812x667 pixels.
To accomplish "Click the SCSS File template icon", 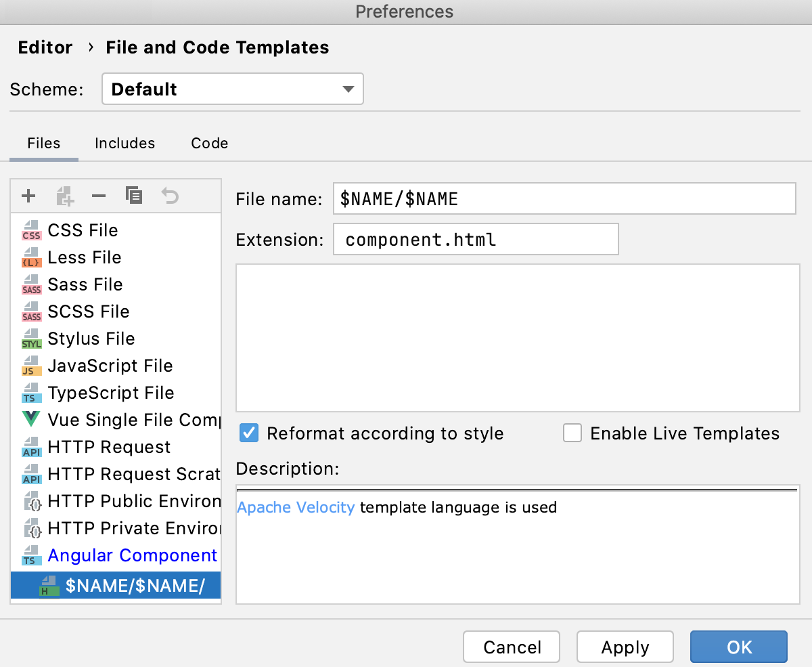I will pyautogui.click(x=31, y=311).
